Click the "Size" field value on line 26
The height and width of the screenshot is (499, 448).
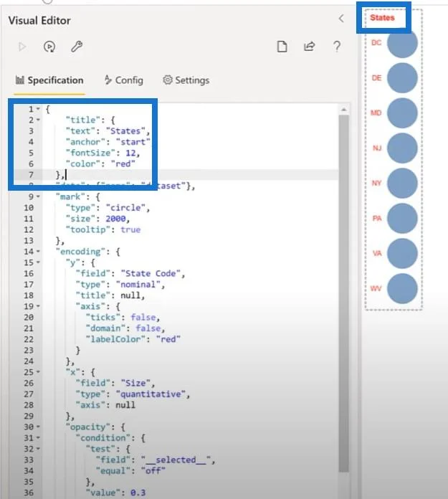click(x=135, y=383)
